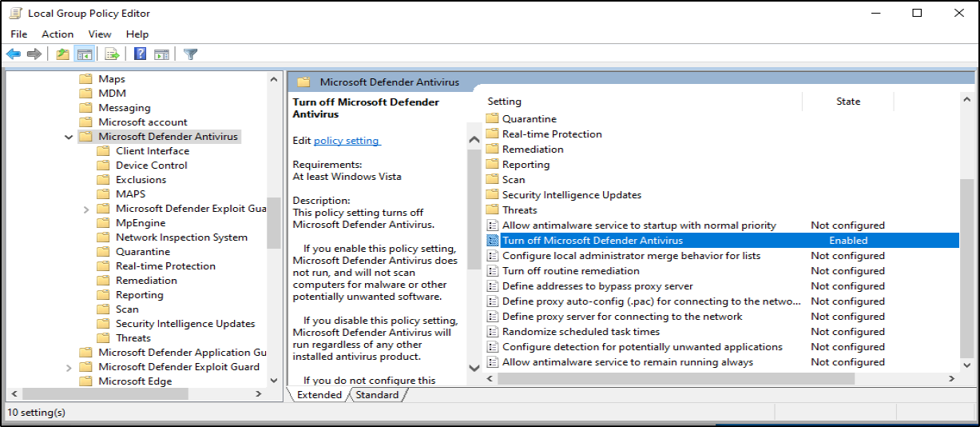Click the Messaging folder icon in the tree
Viewport: 980px width, 427px height.
pos(86,108)
